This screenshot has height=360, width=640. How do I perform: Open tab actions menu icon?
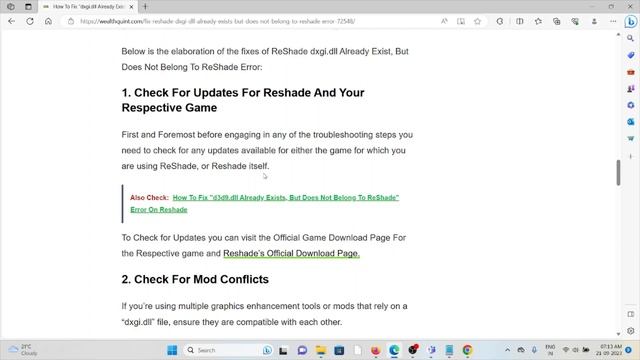[28, 7]
